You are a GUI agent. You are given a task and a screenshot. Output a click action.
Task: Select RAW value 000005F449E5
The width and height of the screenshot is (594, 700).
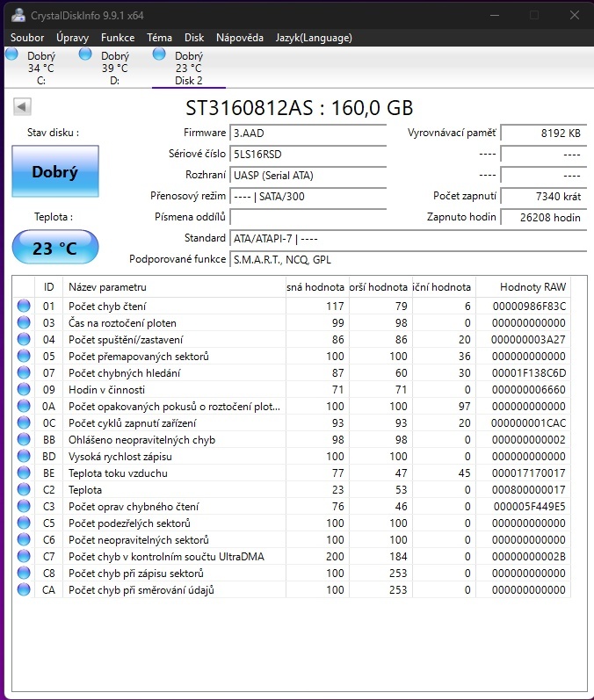(x=529, y=507)
